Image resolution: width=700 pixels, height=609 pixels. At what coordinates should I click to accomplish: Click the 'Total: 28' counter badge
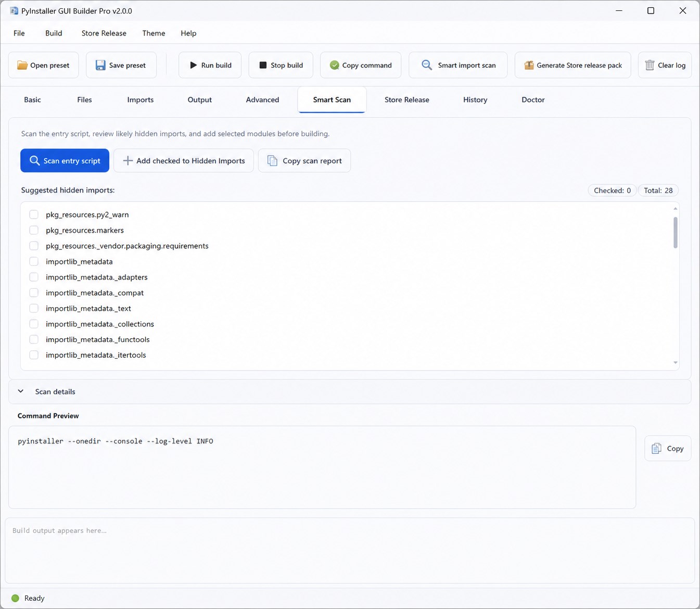point(658,191)
